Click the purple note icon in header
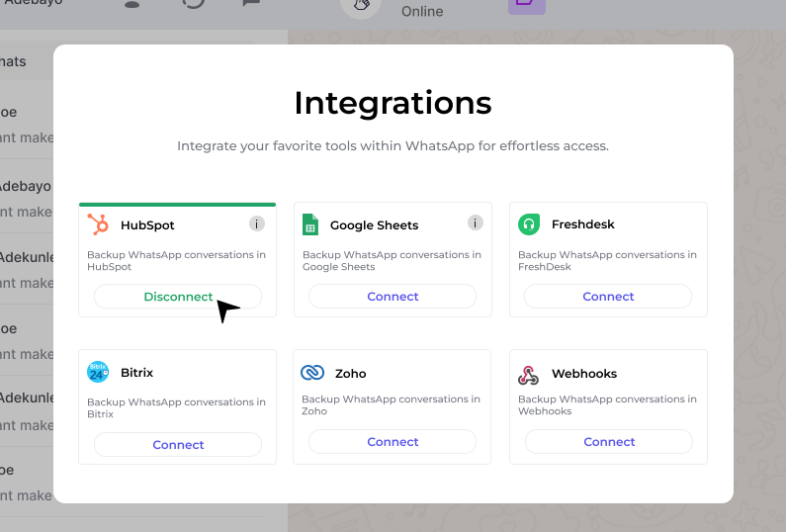The image size is (786, 532). pyautogui.click(x=527, y=5)
